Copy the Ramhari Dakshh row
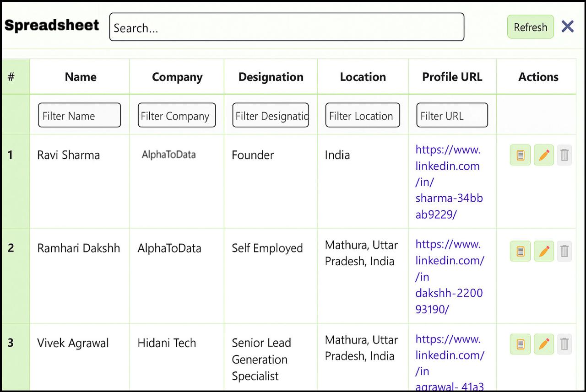 [x=520, y=251]
